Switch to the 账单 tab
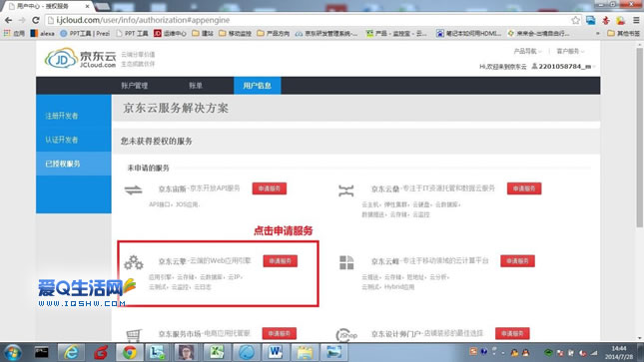The height and width of the screenshot is (362, 644). click(196, 86)
